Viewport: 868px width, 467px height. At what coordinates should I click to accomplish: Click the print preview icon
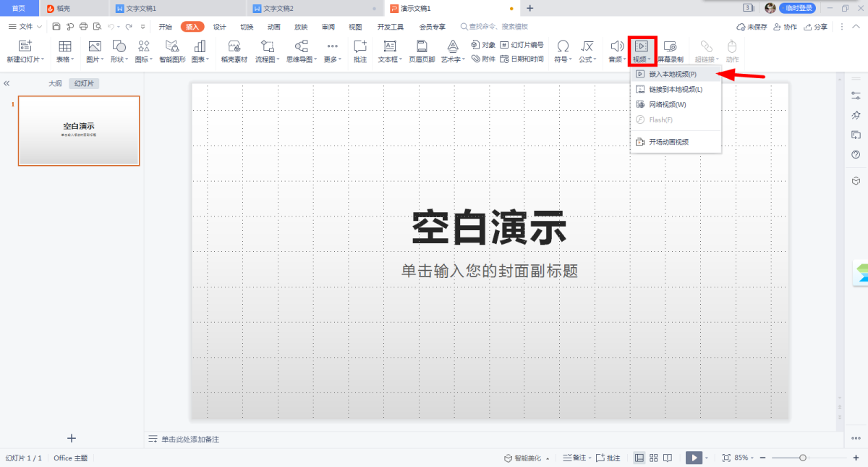[96, 27]
